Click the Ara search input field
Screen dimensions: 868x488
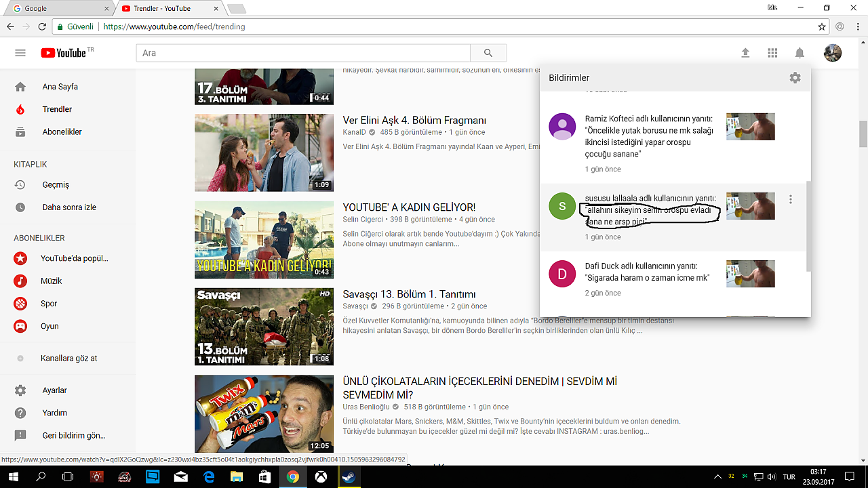(x=303, y=53)
